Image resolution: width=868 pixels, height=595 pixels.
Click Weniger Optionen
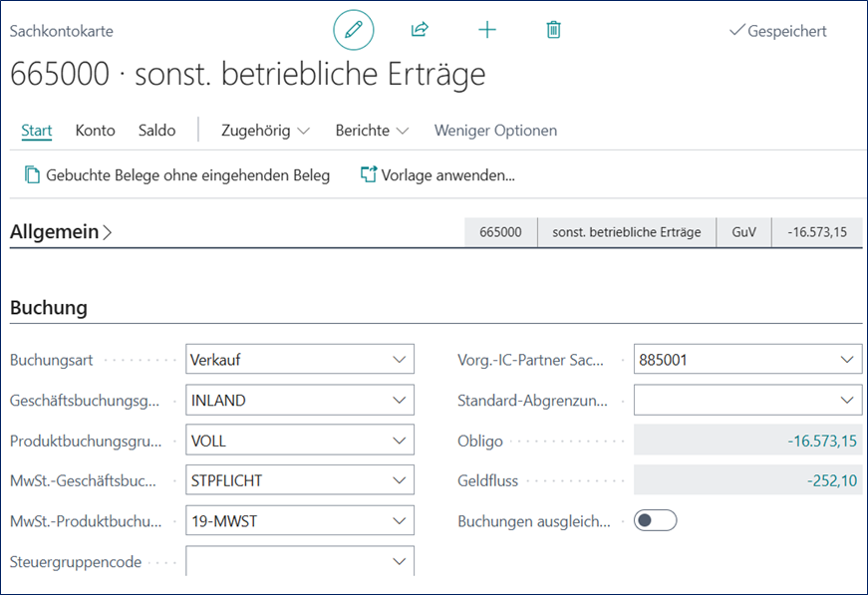pos(495,131)
